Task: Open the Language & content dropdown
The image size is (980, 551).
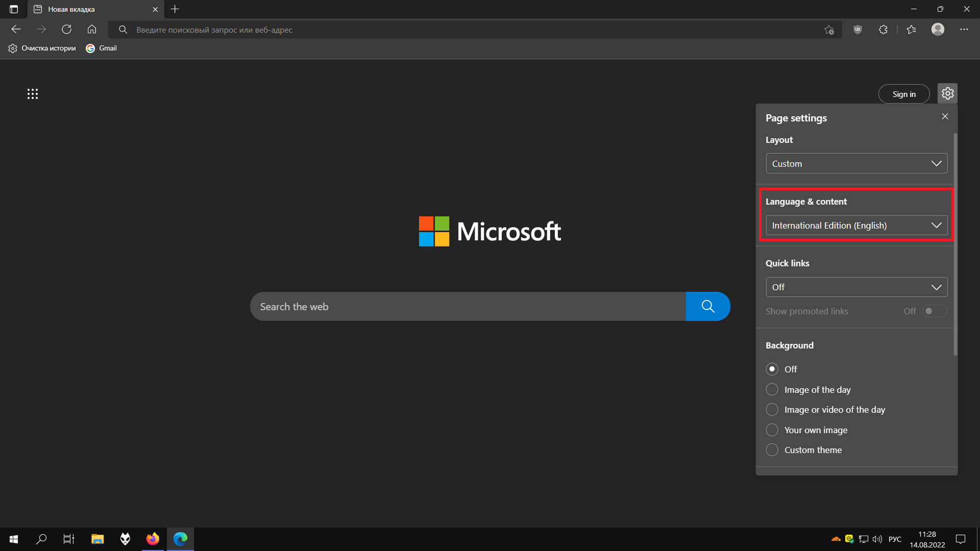Action: pyautogui.click(x=856, y=226)
